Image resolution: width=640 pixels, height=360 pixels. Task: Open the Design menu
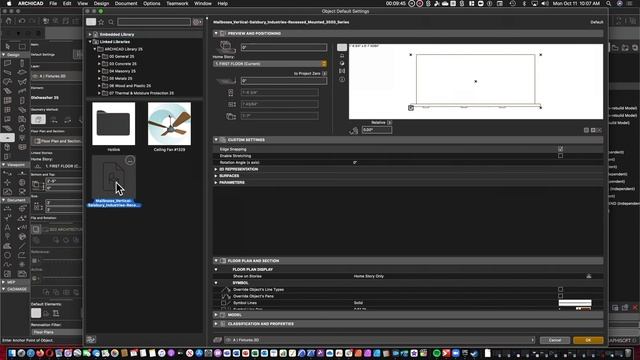coord(101,3)
